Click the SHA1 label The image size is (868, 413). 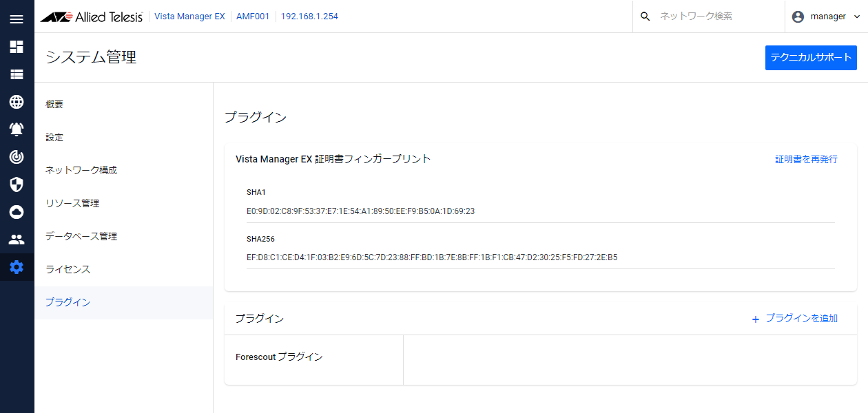[256, 192]
